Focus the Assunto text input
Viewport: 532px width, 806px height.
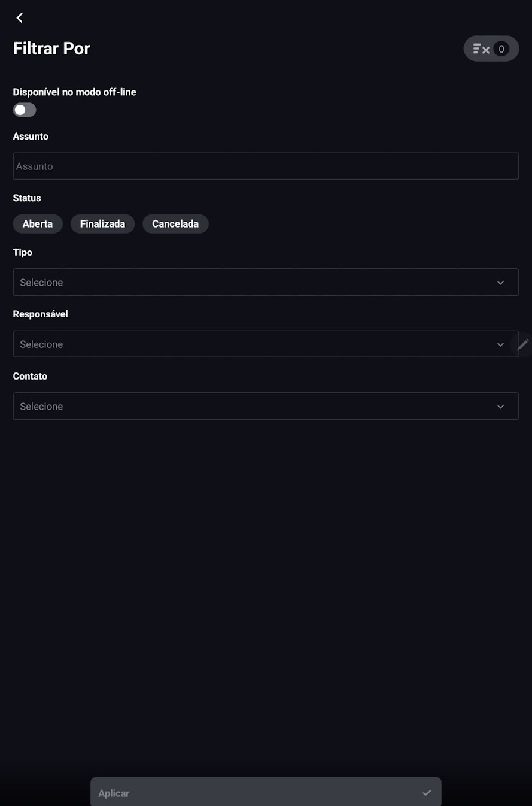pyautogui.click(x=266, y=166)
